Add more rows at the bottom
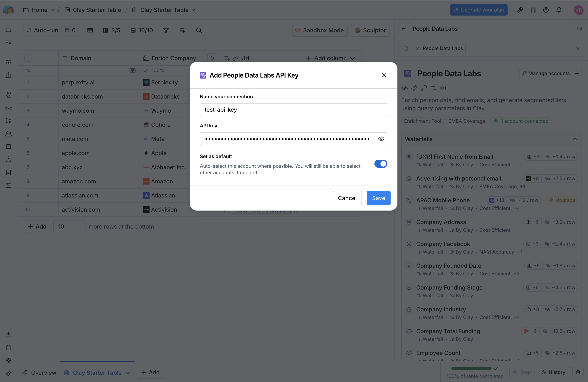This screenshot has height=382, width=588. [37, 227]
